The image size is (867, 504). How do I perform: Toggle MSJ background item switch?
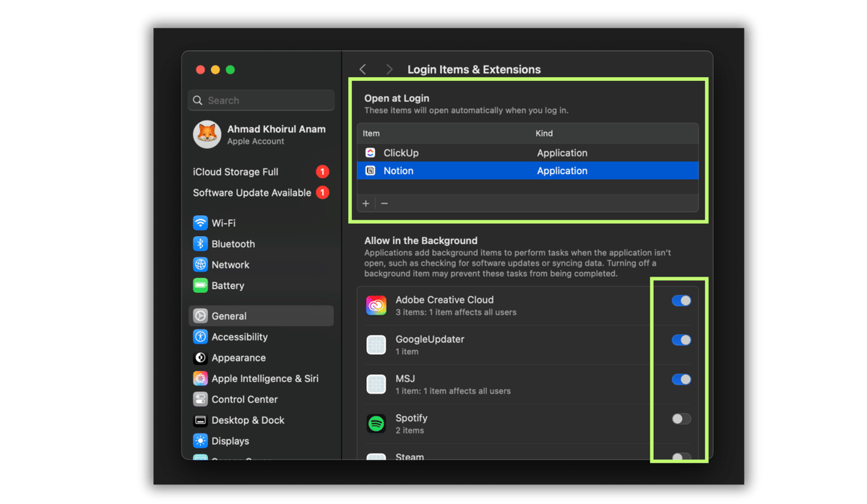click(x=681, y=379)
